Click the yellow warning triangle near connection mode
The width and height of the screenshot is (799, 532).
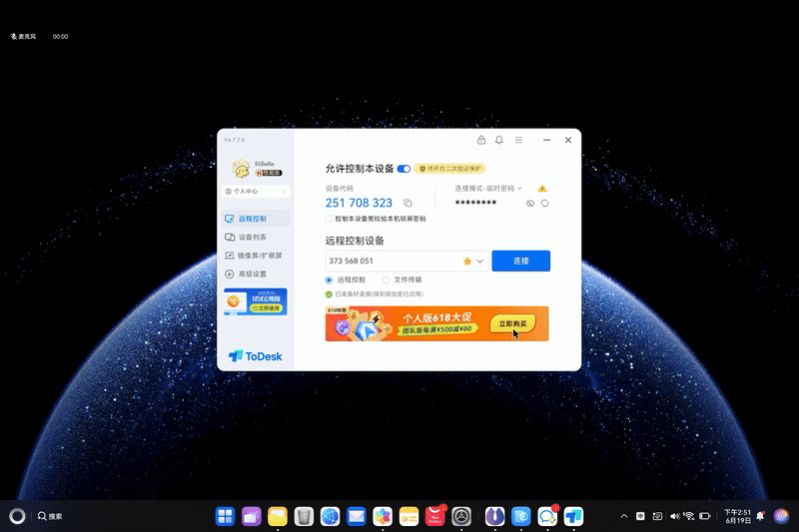542,189
